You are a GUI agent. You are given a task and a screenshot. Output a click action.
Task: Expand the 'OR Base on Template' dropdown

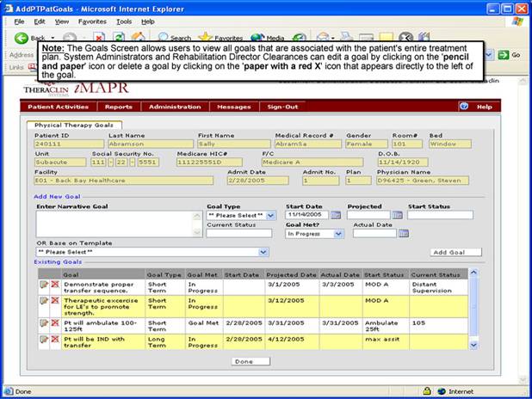(263, 252)
